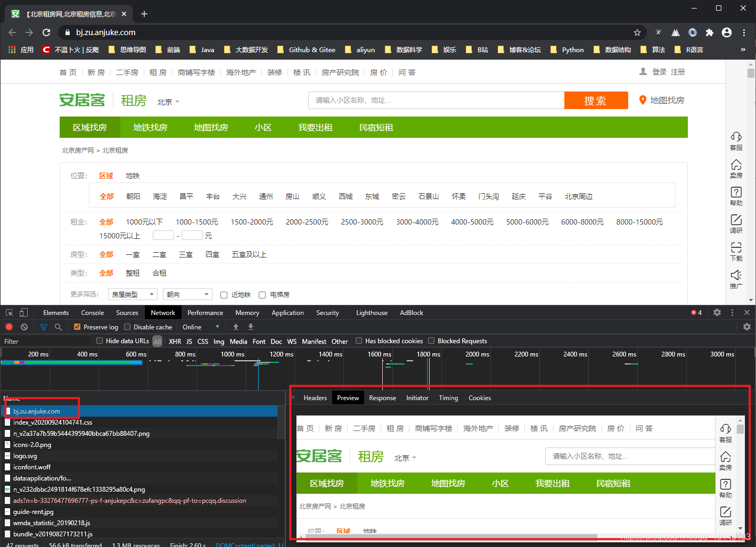
Task: Reload the page with the refresh icon
Action: click(46, 32)
